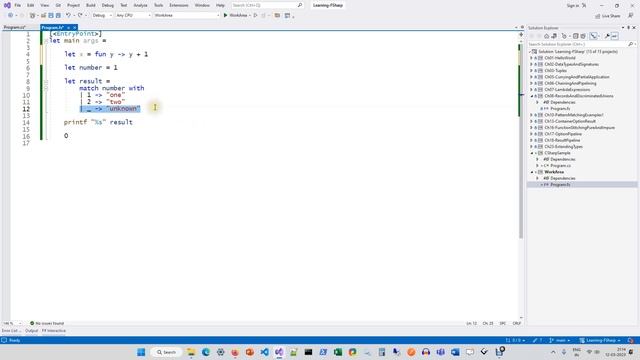This screenshot has width=640, height=360.
Task: Open the Extensions menu
Action: click(x=179, y=5)
